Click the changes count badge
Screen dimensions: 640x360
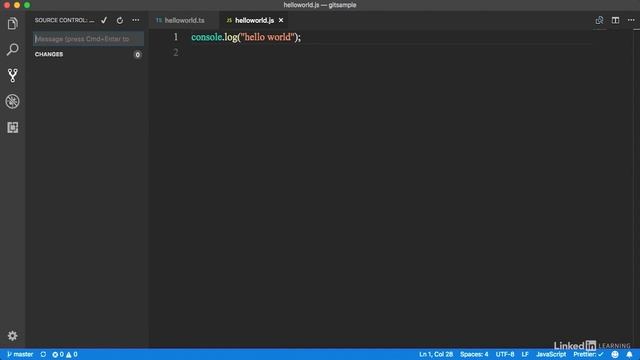click(138, 54)
